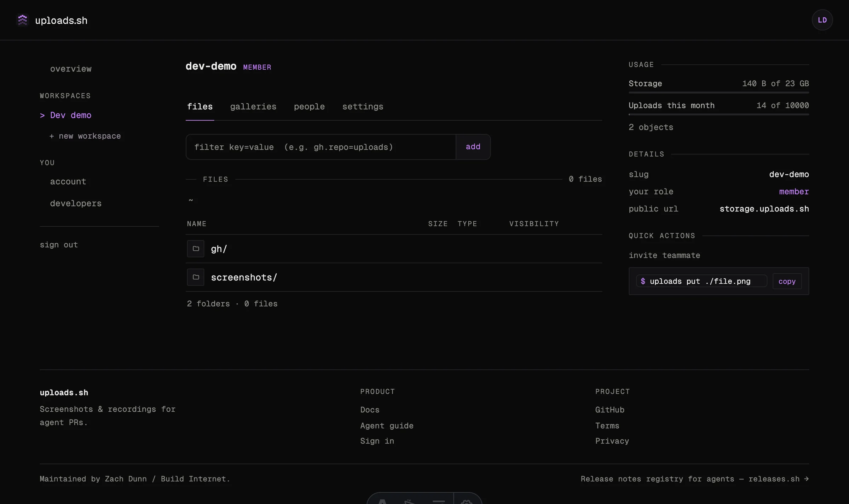Open the gh/ folder
The width and height of the screenshot is (849, 504).
click(x=219, y=249)
